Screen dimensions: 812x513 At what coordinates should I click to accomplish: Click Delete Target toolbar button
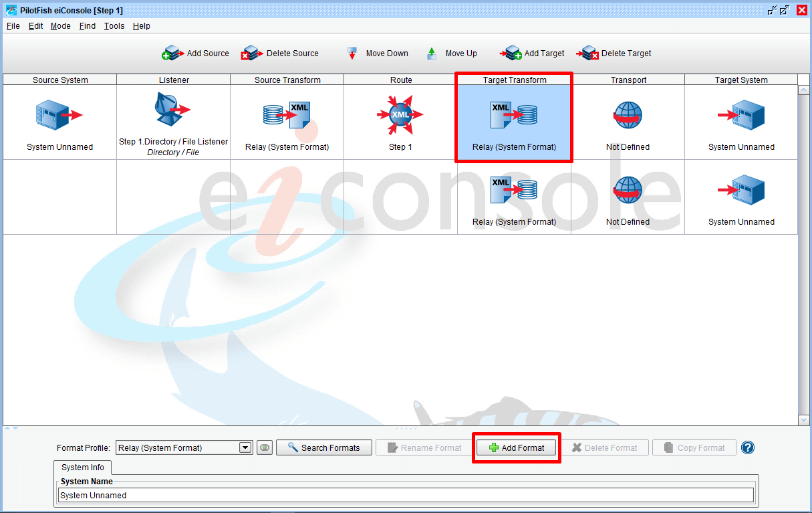(x=614, y=53)
